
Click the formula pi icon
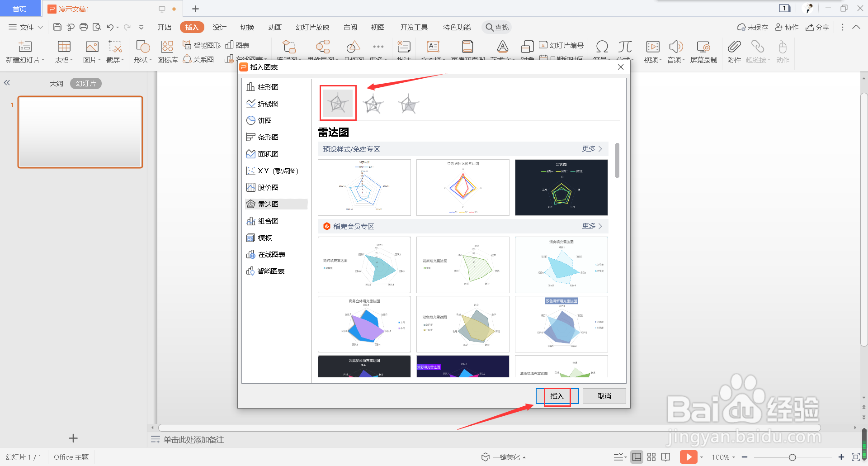click(625, 47)
